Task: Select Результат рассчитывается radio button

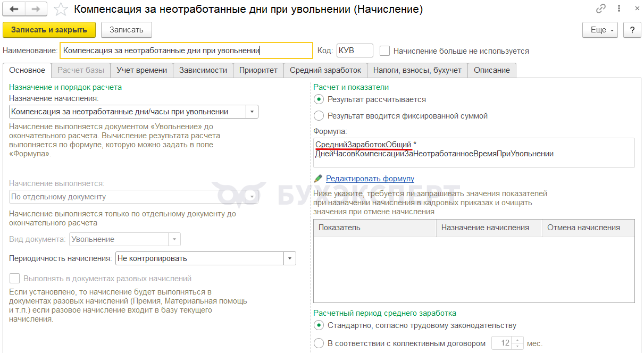Action: click(319, 99)
